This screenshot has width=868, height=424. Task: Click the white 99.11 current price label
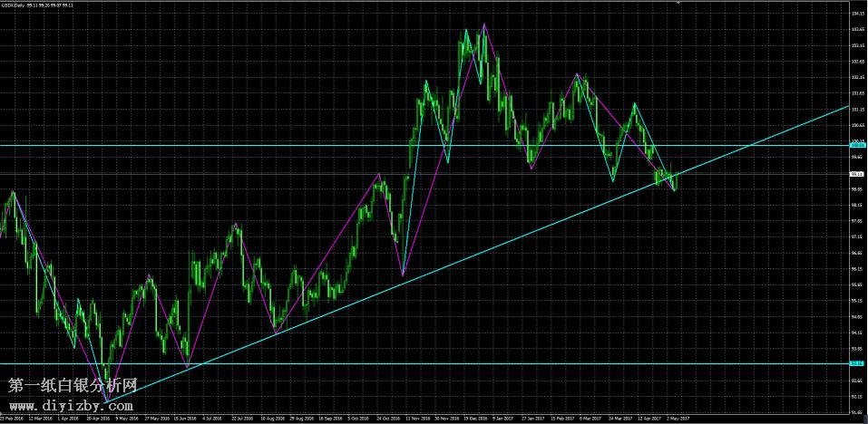pos(859,174)
